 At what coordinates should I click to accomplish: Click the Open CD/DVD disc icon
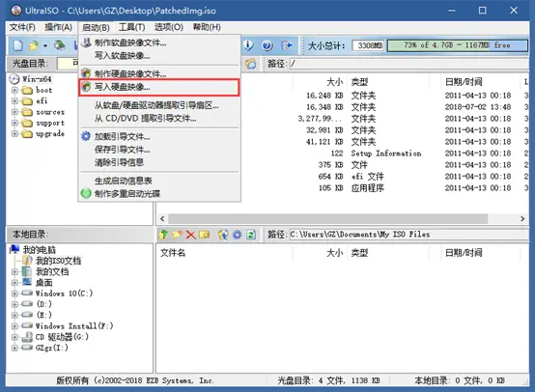click(60, 45)
